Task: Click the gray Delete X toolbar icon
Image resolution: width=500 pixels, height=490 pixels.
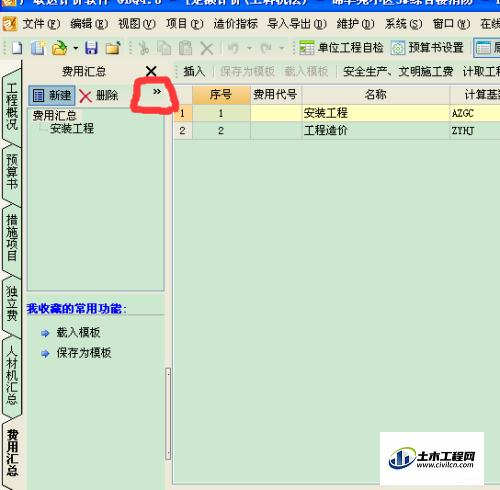Action: point(207,49)
